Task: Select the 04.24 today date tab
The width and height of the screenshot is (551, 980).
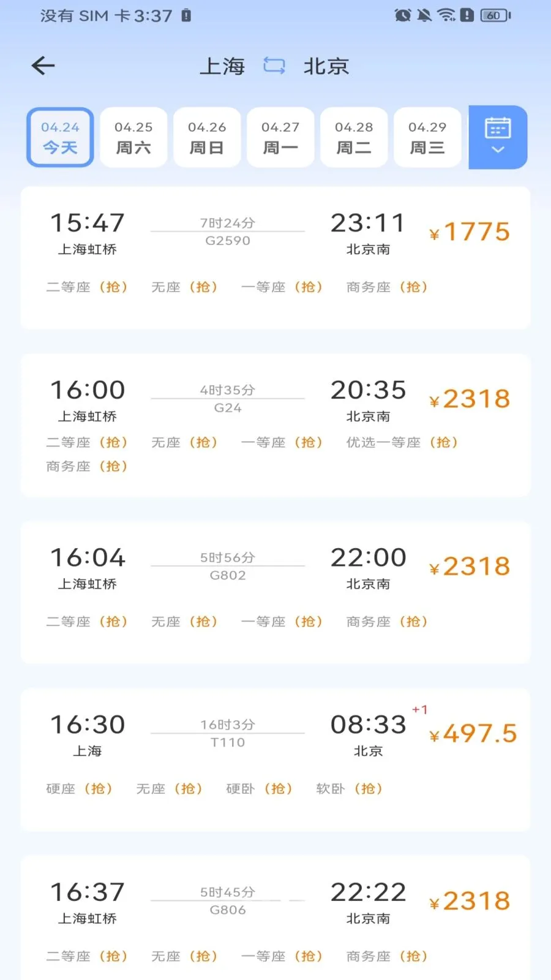Action: click(x=60, y=137)
